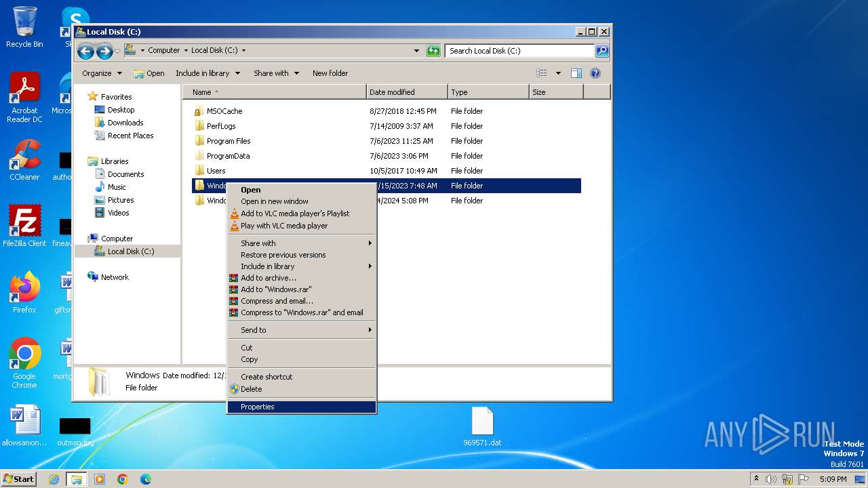
Task: Select Play with VLC media player
Action: tap(302, 226)
